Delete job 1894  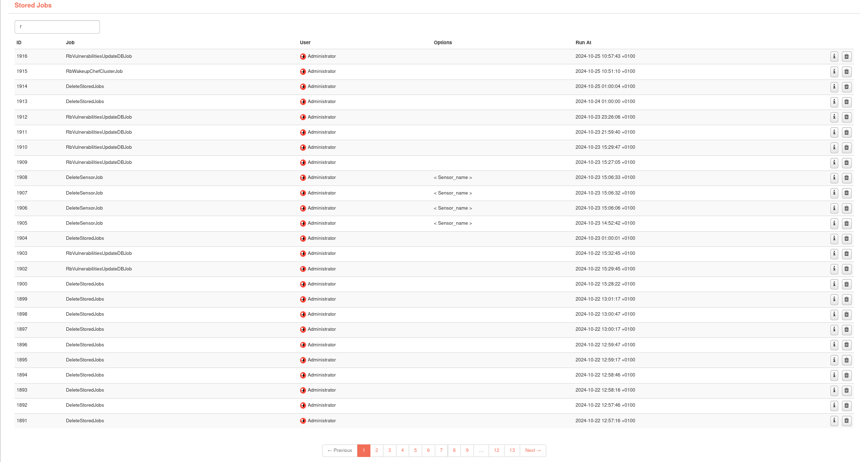[847, 376]
